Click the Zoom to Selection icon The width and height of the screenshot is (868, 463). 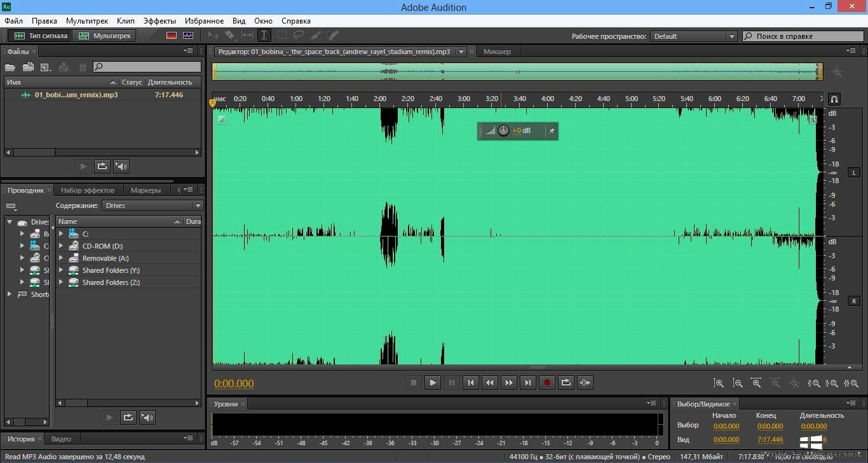851,384
